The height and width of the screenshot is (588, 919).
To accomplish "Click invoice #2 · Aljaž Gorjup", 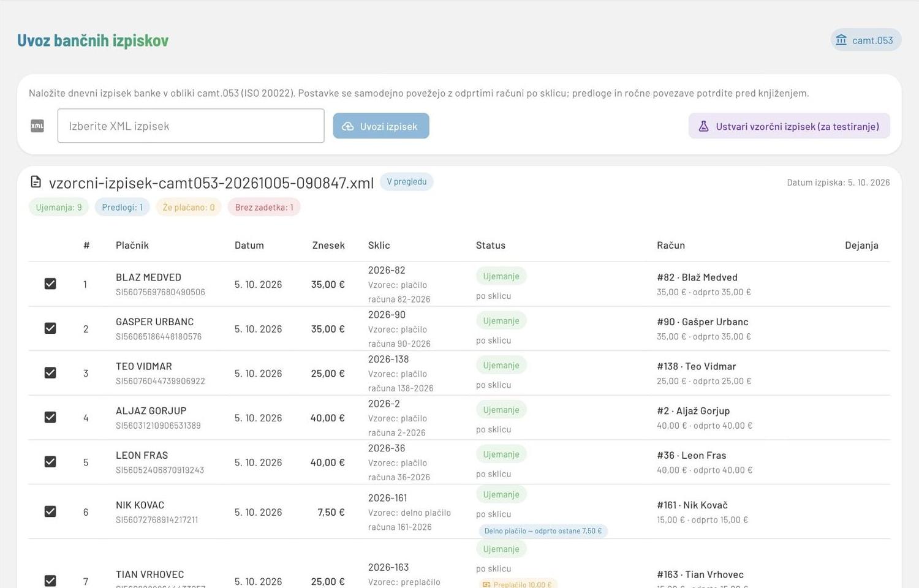I will click(694, 411).
